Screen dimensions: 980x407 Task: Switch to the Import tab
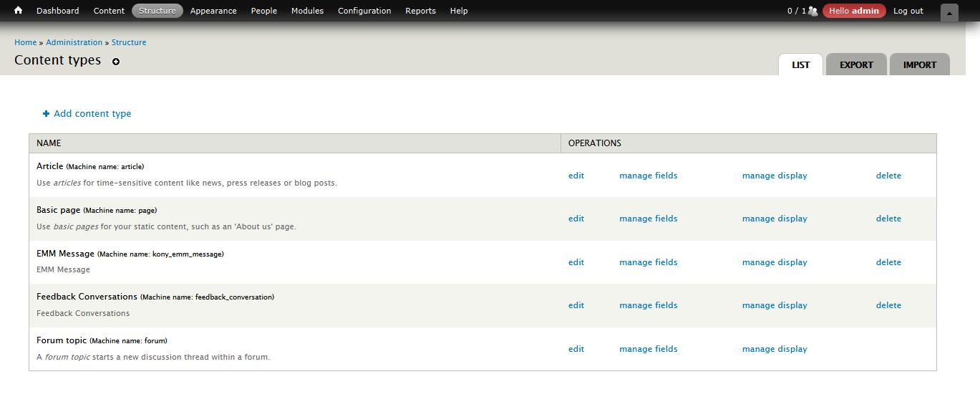pyautogui.click(x=919, y=64)
